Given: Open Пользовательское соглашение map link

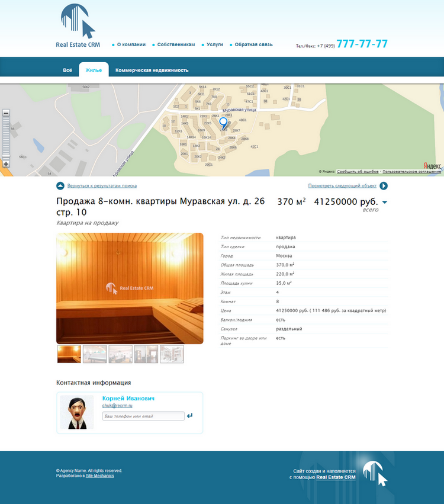Looking at the screenshot, I should click(x=412, y=172).
